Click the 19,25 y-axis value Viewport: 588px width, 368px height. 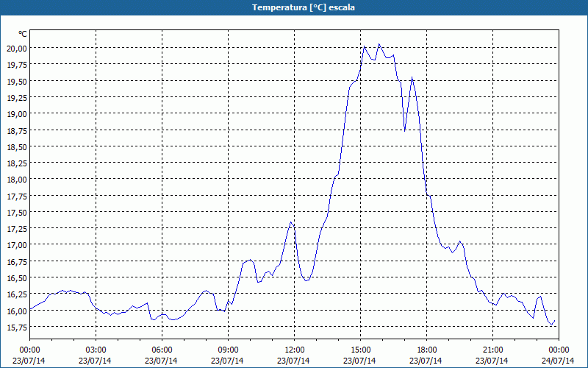click(x=17, y=97)
